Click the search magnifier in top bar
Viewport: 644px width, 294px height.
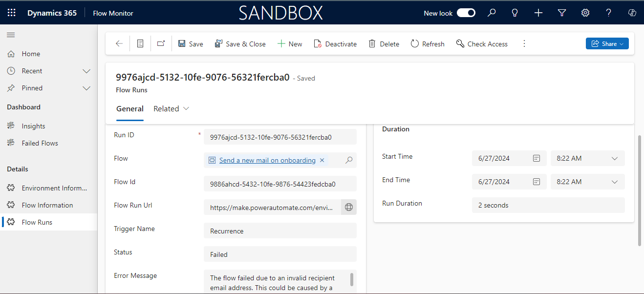coord(492,13)
